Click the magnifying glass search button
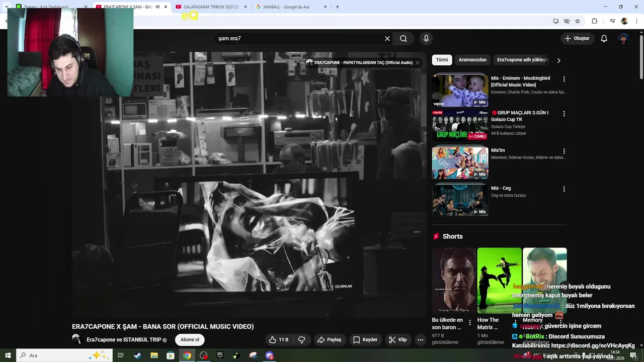Viewport: 644px width, 362px height. pos(404,38)
